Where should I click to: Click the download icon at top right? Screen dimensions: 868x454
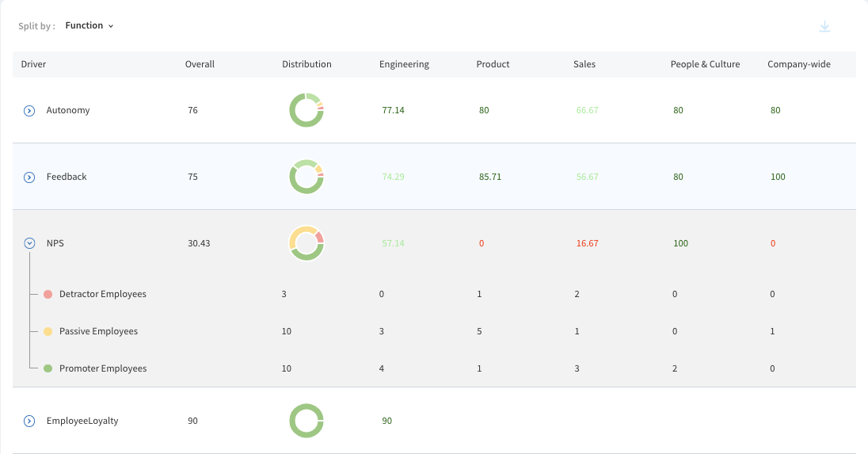click(824, 26)
